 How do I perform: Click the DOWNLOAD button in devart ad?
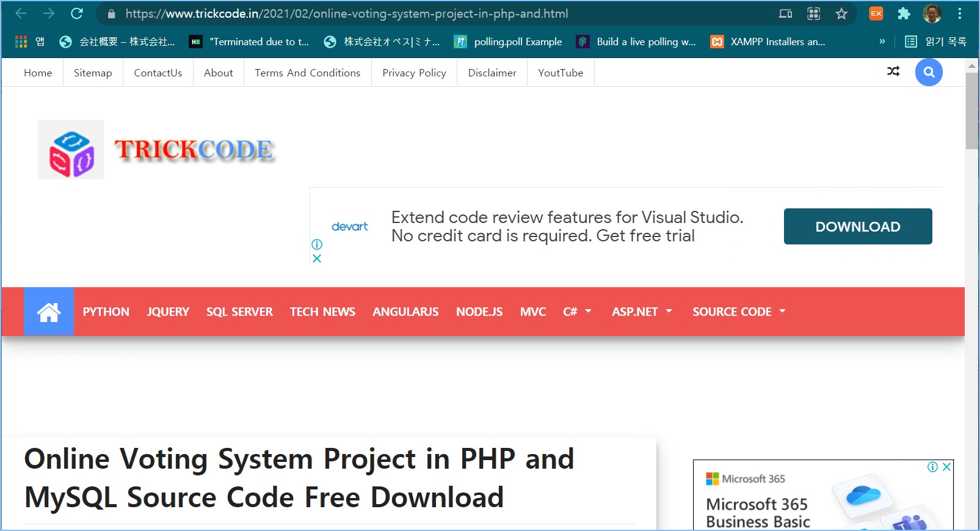[x=857, y=227]
